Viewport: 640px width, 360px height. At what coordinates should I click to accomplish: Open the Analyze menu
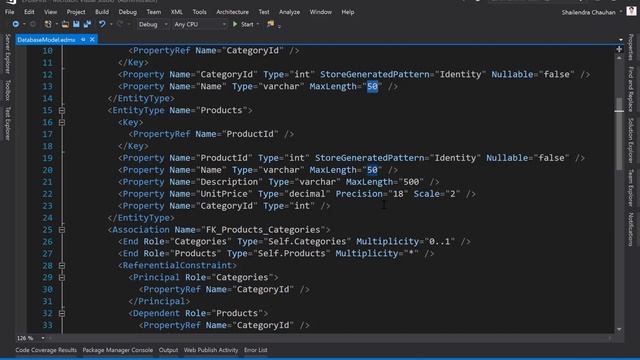tap(289, 12)
